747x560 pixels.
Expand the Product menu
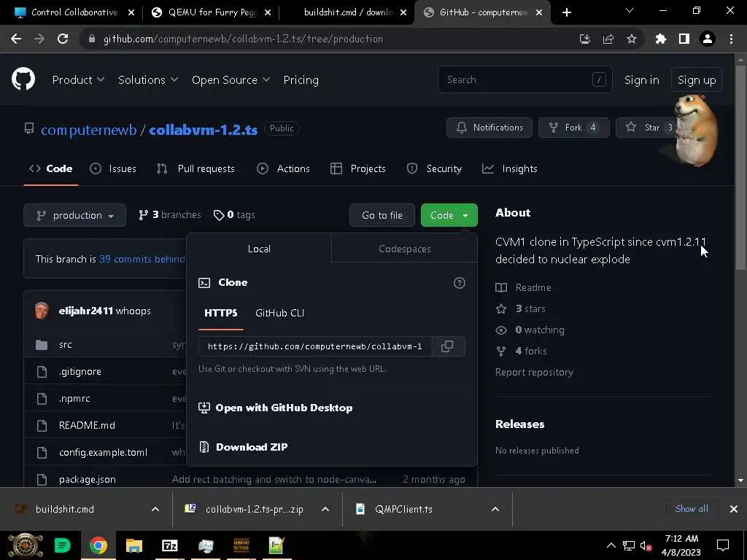78,80
